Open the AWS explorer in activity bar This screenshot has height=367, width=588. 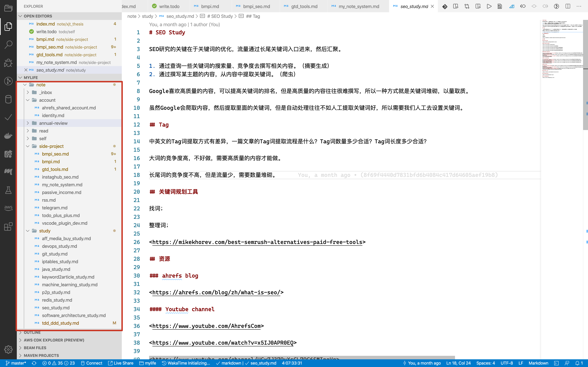8,208
